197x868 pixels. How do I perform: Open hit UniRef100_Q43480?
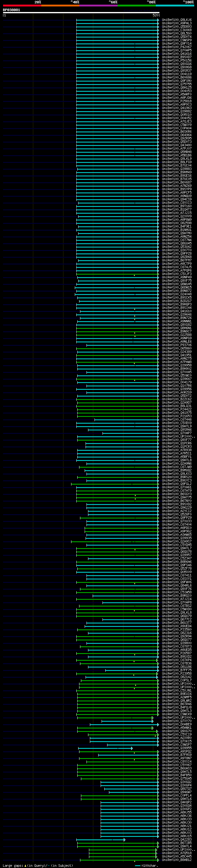pyautogui.click(x=177, y=145)
